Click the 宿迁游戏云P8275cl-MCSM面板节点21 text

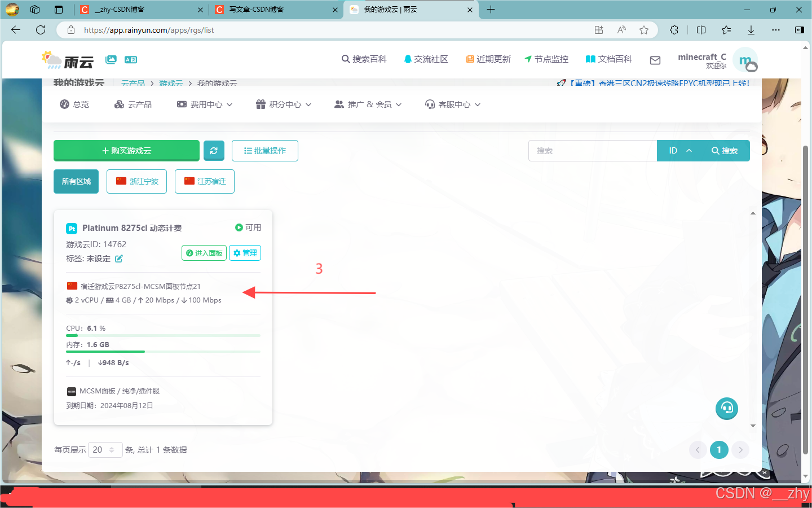[x=140, y=287]
